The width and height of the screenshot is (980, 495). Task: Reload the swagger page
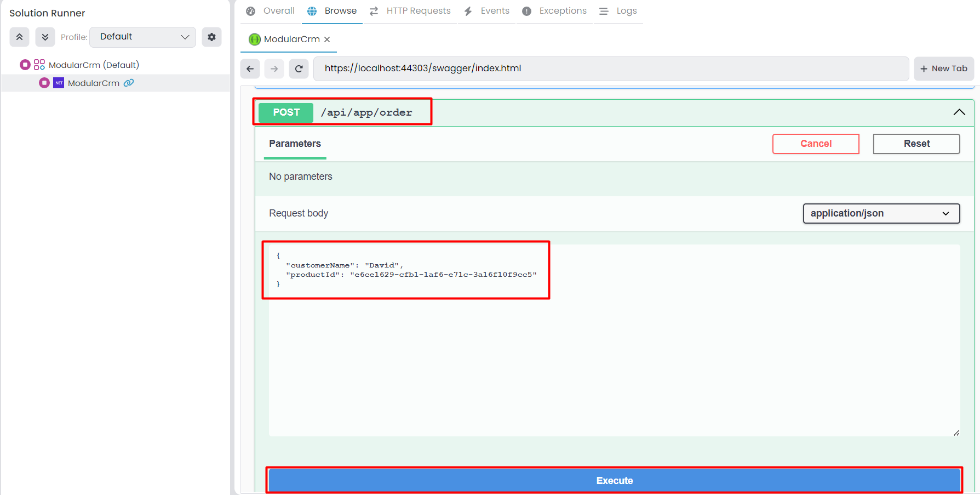click(299, 69)
